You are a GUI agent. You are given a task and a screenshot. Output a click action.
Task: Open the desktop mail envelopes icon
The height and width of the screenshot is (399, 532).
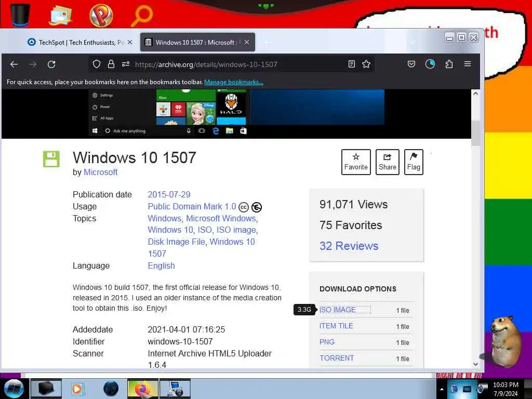coord(60,15)
